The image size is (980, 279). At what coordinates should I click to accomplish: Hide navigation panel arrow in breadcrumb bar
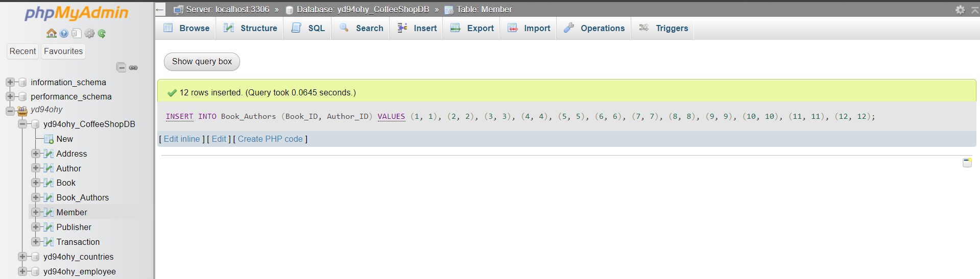[x=160, y=9]
